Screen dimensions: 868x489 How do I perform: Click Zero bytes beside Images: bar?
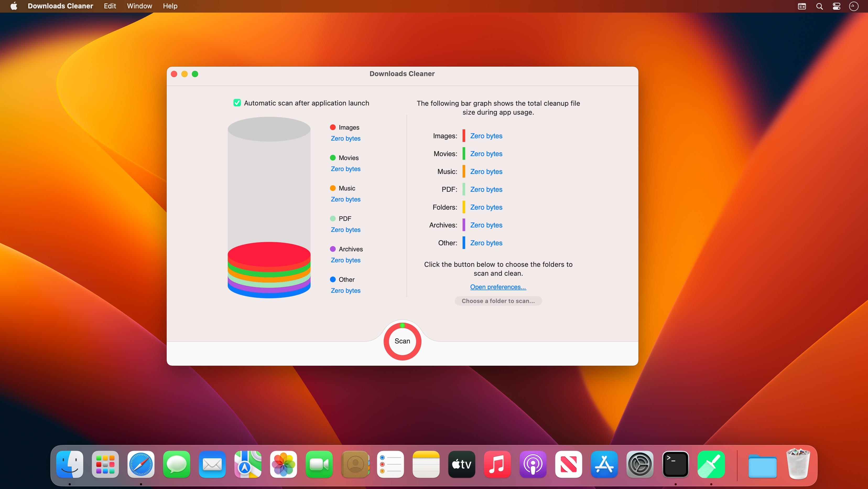(486, 136)
